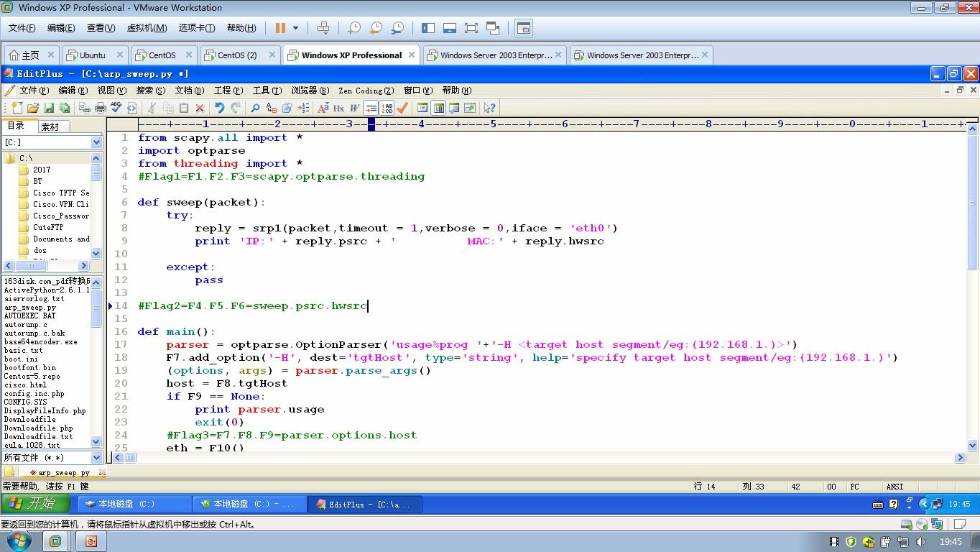Screen dimensions: 980x552
Task: Open the Zen Coding(Z) menu
Action: click(366, 91)
